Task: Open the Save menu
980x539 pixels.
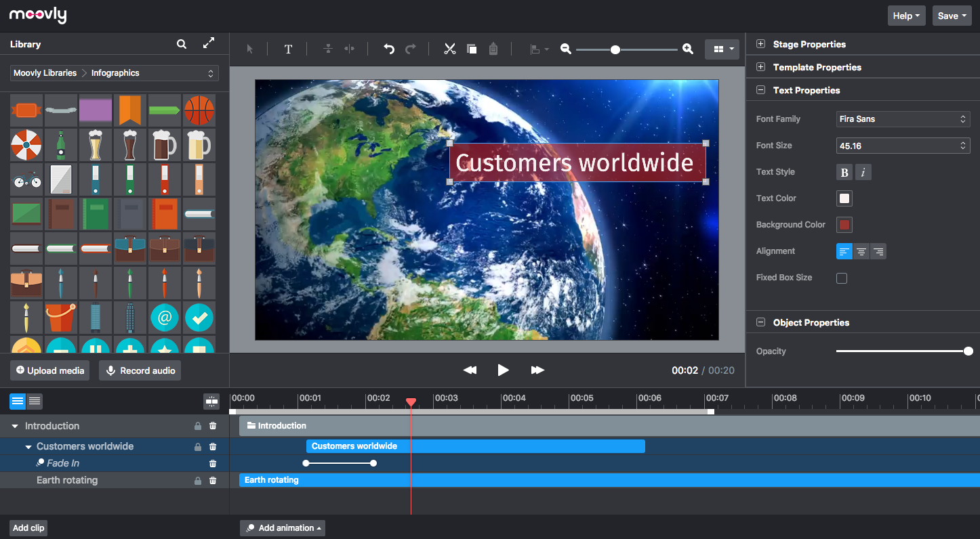Action: [x=952, y=16]
